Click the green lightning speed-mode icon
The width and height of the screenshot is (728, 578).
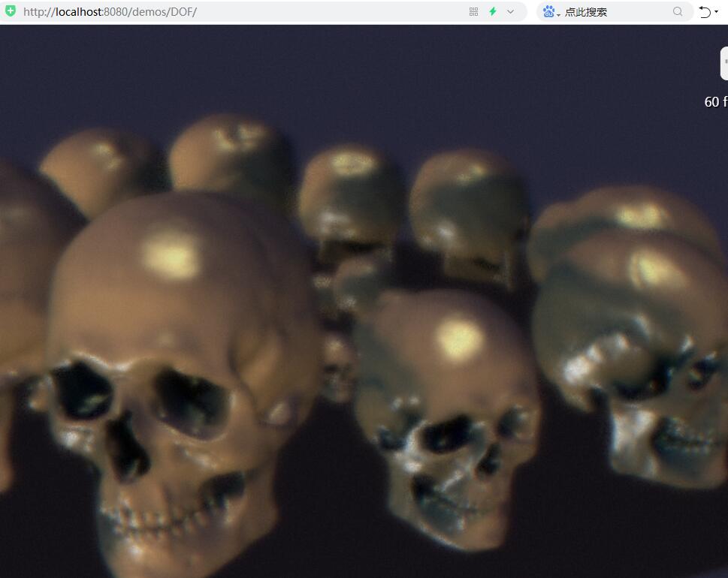493,11
